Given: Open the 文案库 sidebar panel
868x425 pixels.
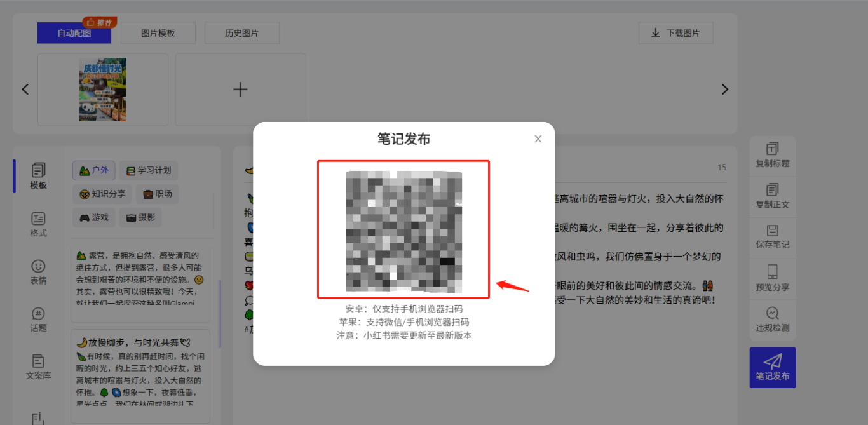Looking at the screenshot, I should tap(38, 367).
